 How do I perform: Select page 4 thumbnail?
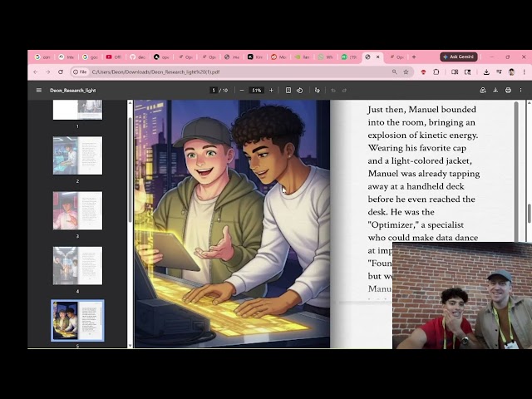[77, 266]
